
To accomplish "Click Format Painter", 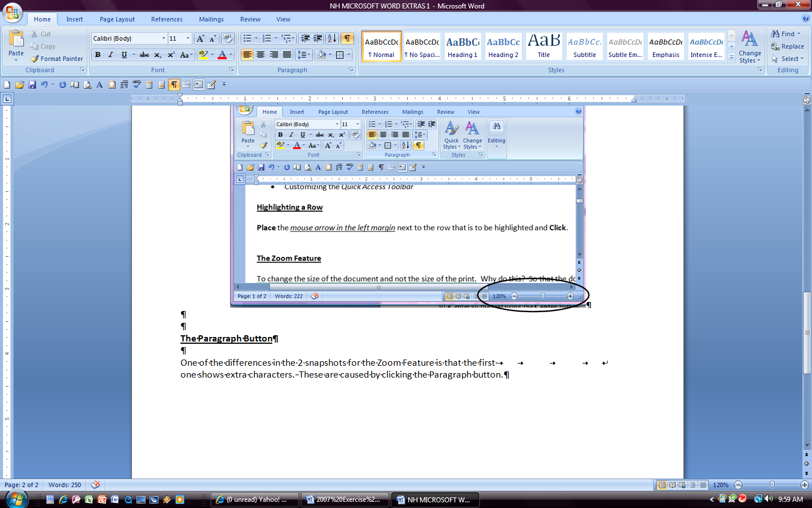I will point(56,59).
